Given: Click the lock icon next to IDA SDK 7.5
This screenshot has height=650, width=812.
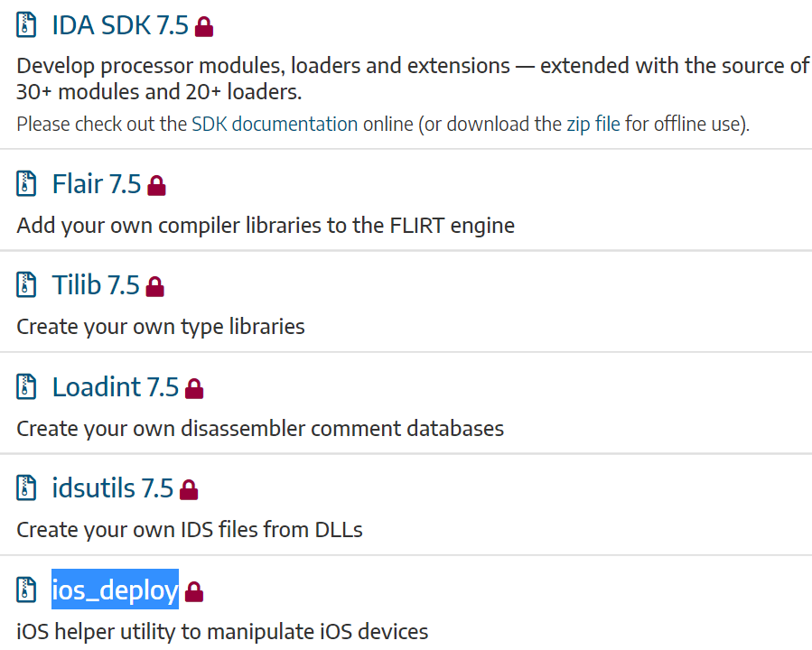Looking at the screenshot, I should click(205, 27).
